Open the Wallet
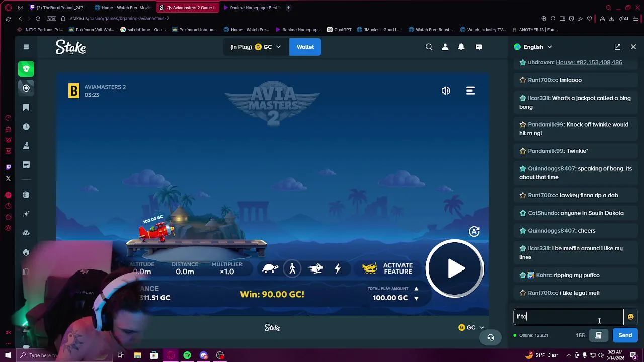The width and height of the screenshot is (644, 362). tap(305, 47)
